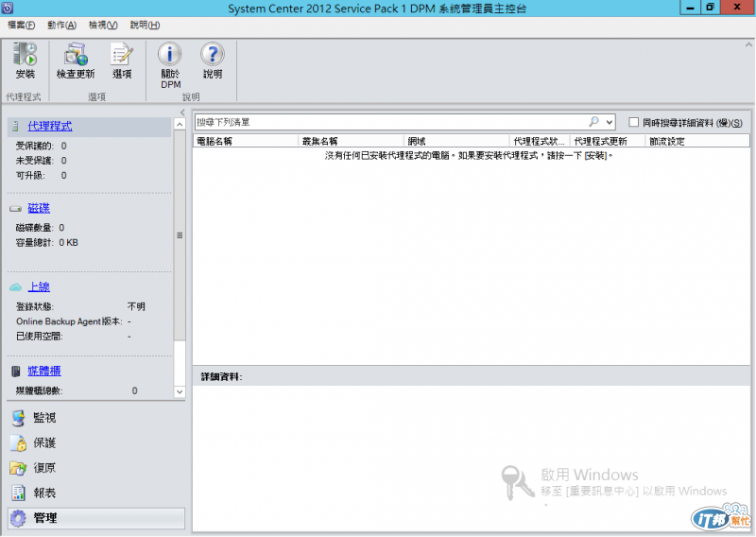Image resolution: width=756 pixels, height=537 pixels.
Task: Click the DPM app icon in title bar
Action: coord(8,8)
